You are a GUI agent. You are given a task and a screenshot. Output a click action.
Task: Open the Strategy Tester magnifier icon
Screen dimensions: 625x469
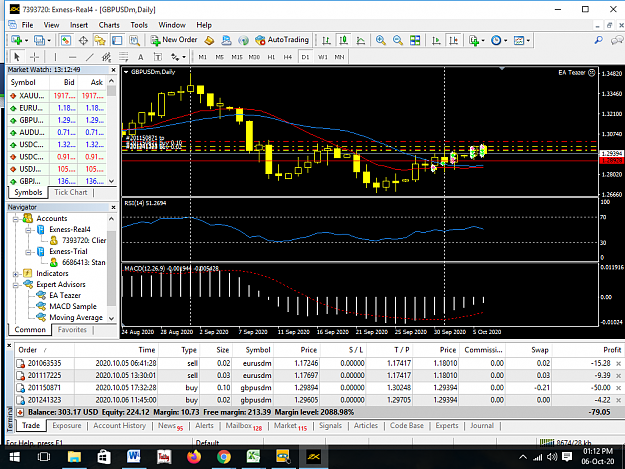(x=134, y=40)
